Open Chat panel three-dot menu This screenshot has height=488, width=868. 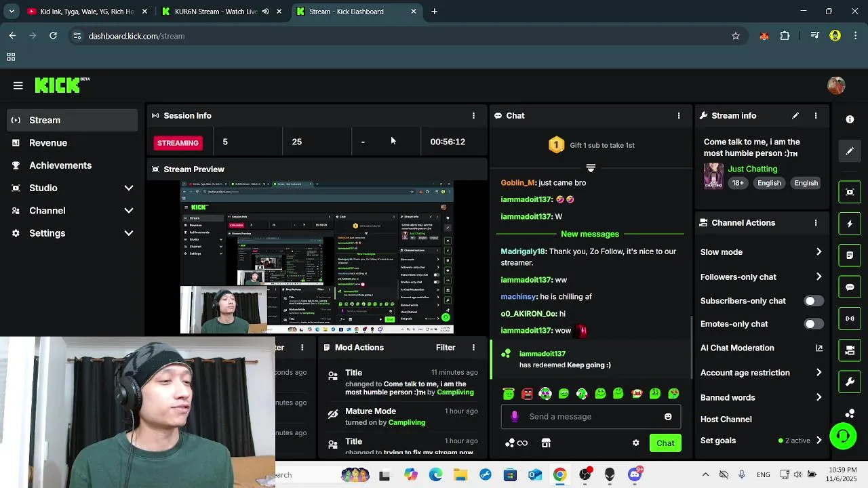(x=679, y=116)
